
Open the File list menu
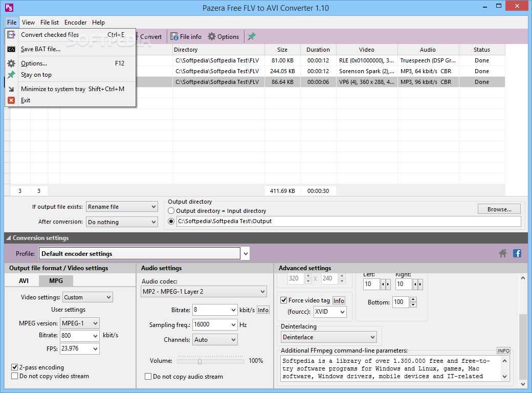click(x=50, y=23)
